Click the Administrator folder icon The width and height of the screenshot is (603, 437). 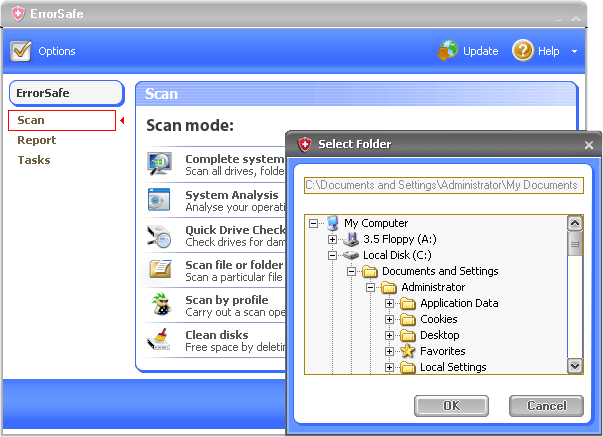coord(389,287)
